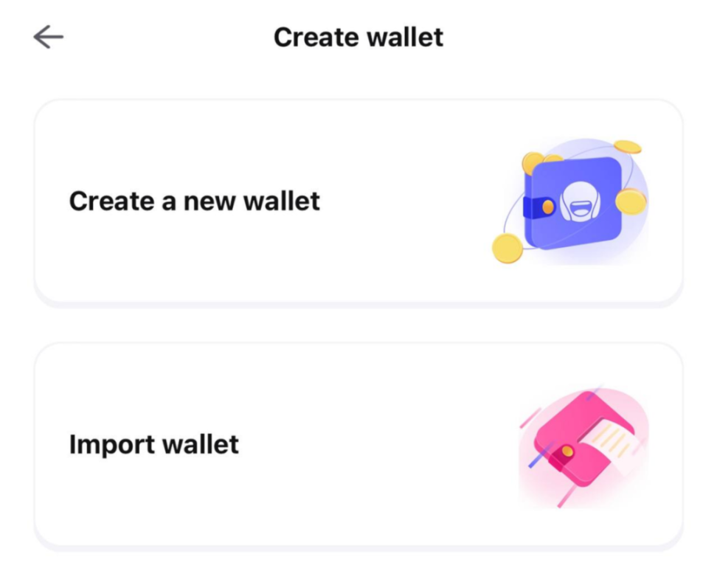Go back using the left arrow
The width and height of the screenshot is (717, 588).
click(49, 38)
